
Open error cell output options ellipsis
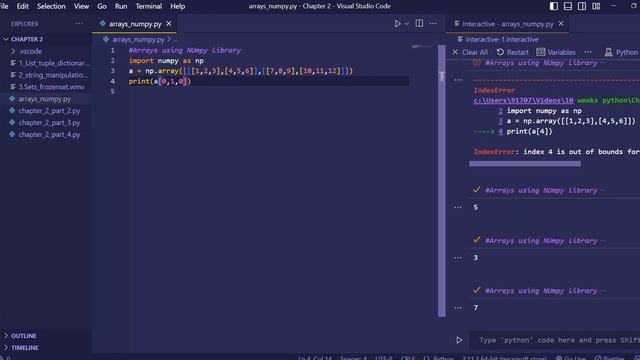(x=458, y=80)
